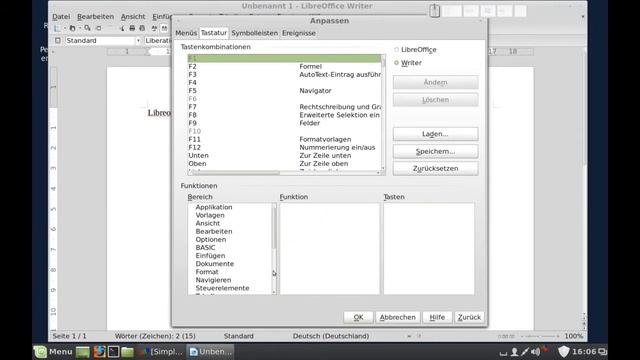Select the Unten Zur Zeile unten row
Image resolution: width=640 pixels, height=360 pixels.
click(284, 156)
